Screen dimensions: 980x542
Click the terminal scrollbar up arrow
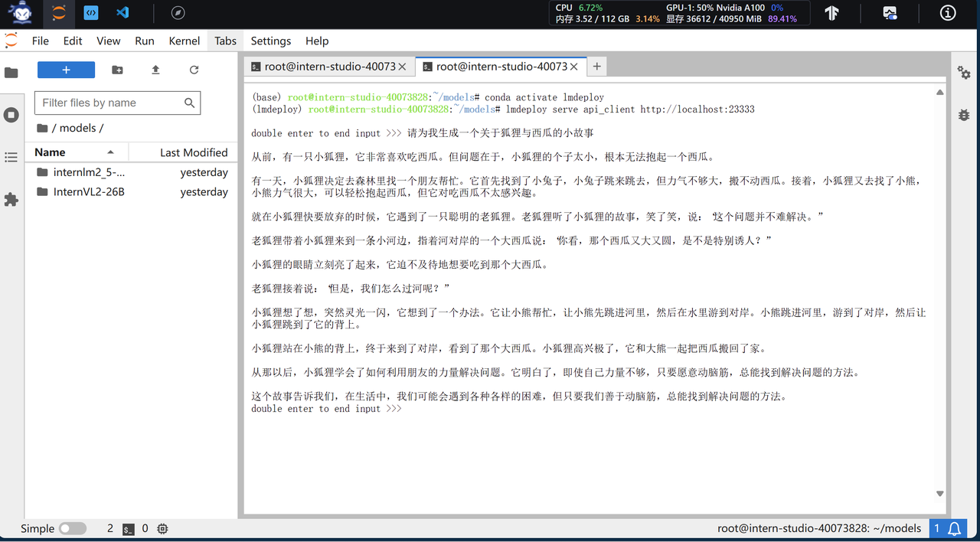(940, 93)
